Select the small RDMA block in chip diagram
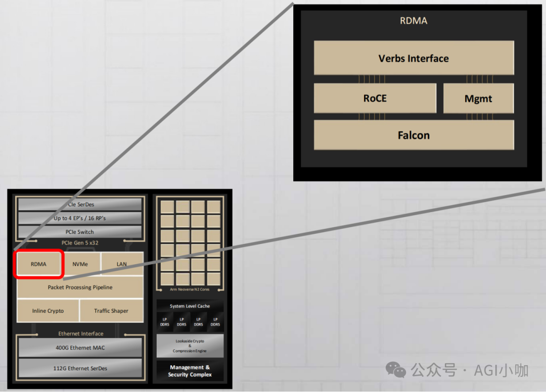Screen dimensions: 546x392 click(38, 264)
